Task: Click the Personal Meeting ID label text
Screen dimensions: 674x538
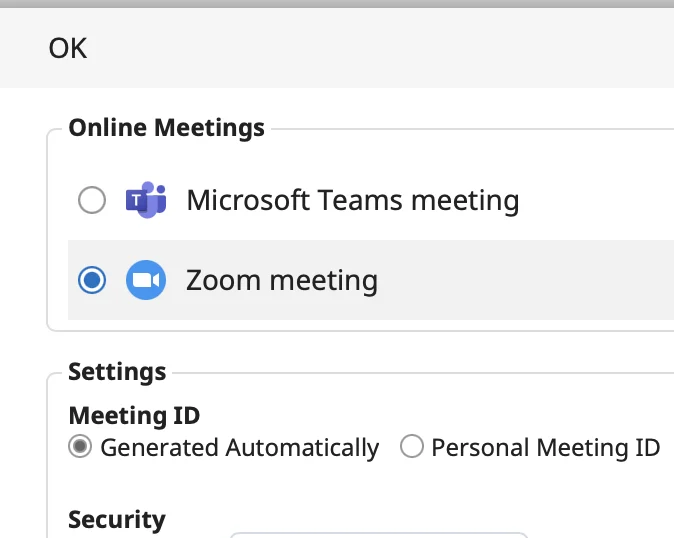Action: pos(545,448)
